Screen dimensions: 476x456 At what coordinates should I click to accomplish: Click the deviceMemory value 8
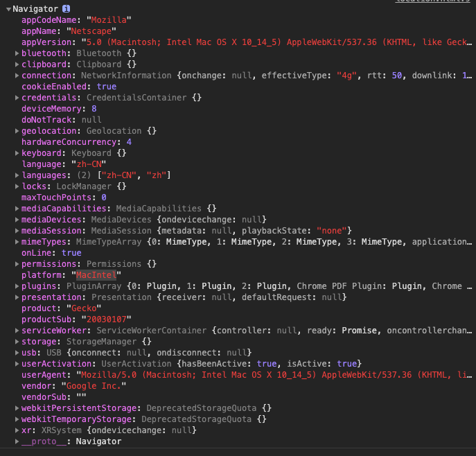tap(94, 109)
